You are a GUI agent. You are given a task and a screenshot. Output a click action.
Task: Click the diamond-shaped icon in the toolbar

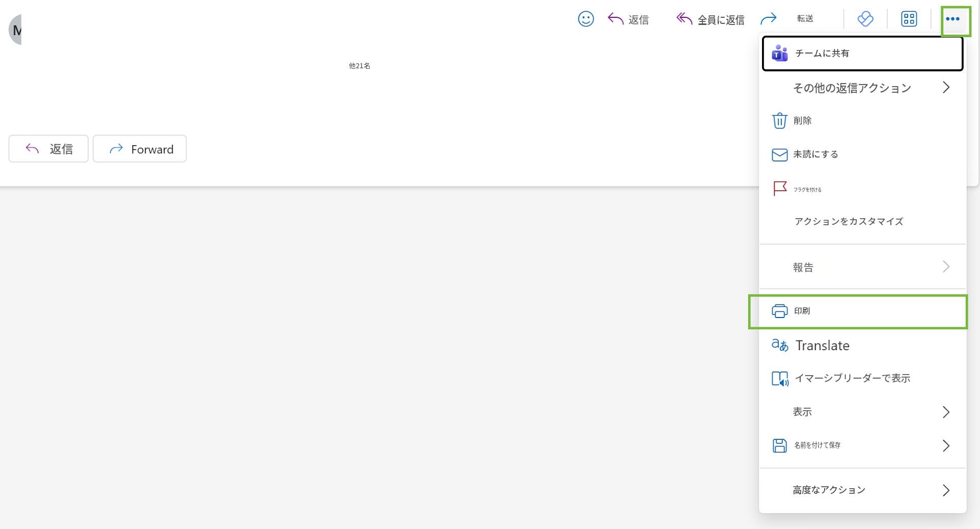click(865, 19)
